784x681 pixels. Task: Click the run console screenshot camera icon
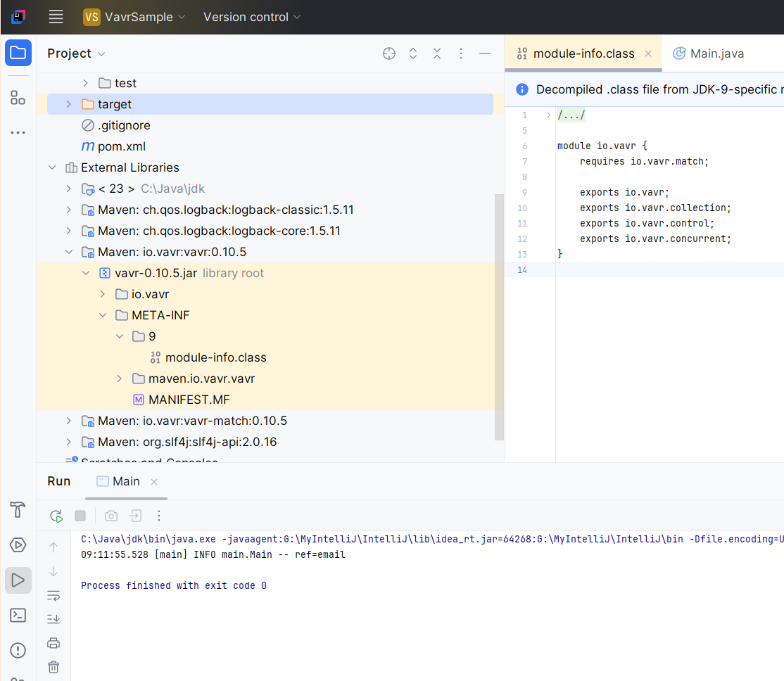(111, 516)
